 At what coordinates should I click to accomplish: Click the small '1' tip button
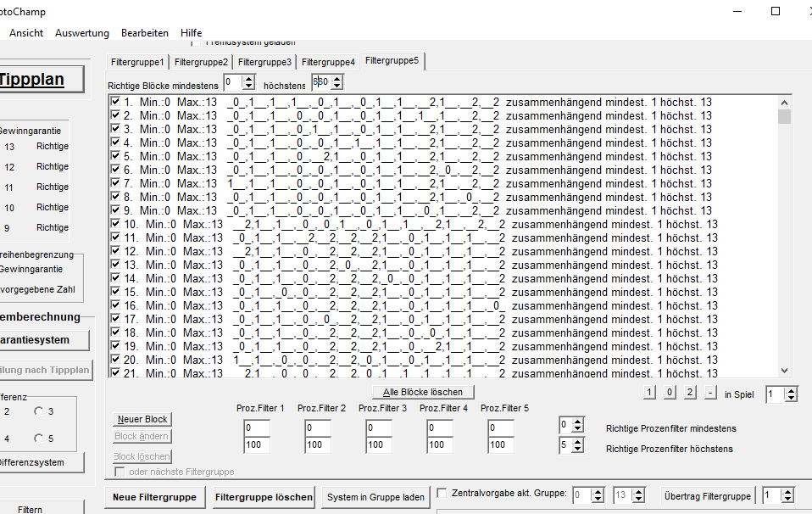[650, 393]
